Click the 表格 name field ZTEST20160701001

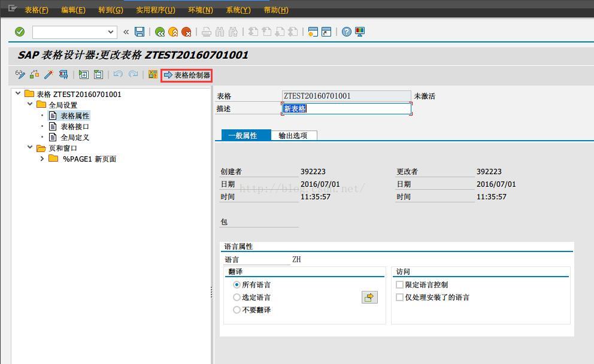346,96
